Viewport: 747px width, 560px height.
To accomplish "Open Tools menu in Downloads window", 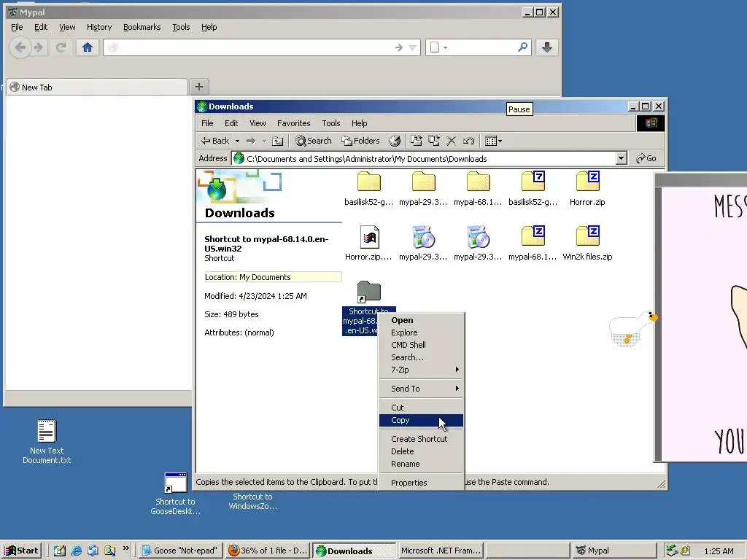I will (330, 123).
